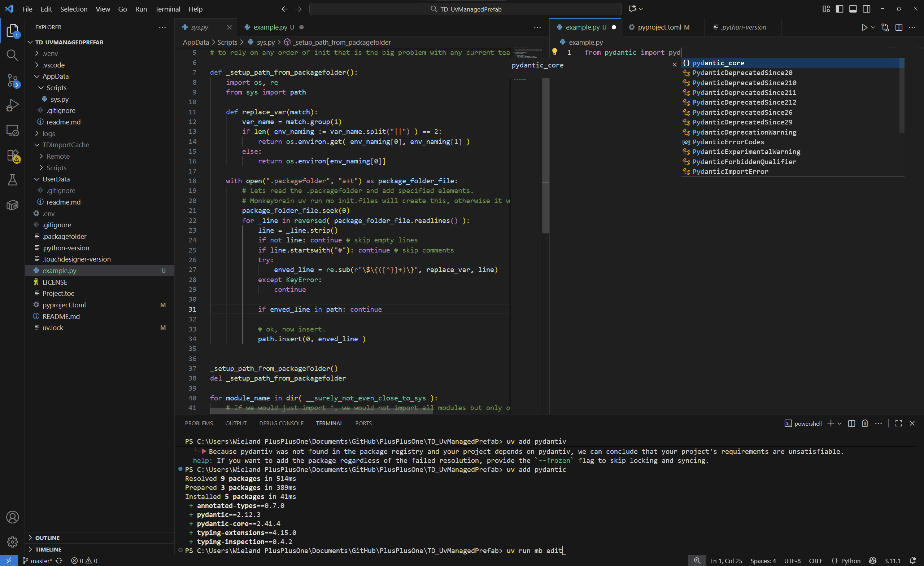Click the master branch status item
924x566 pixels.
point(38,561)
